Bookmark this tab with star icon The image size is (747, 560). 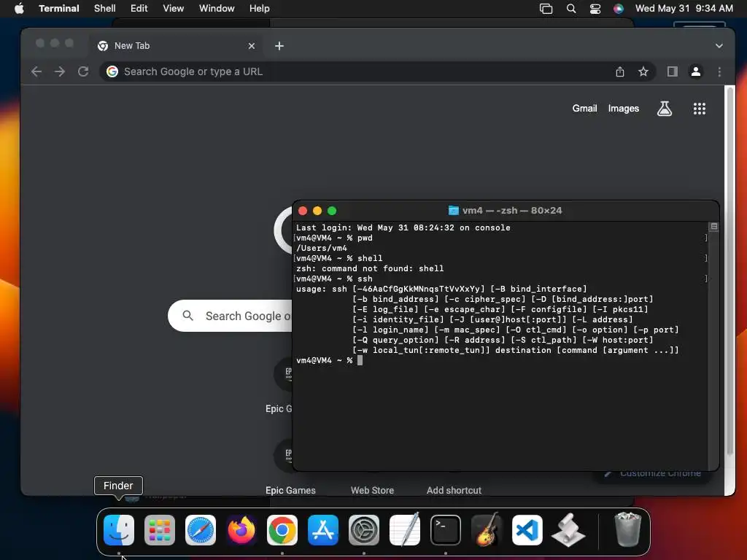tap(643, 71)
